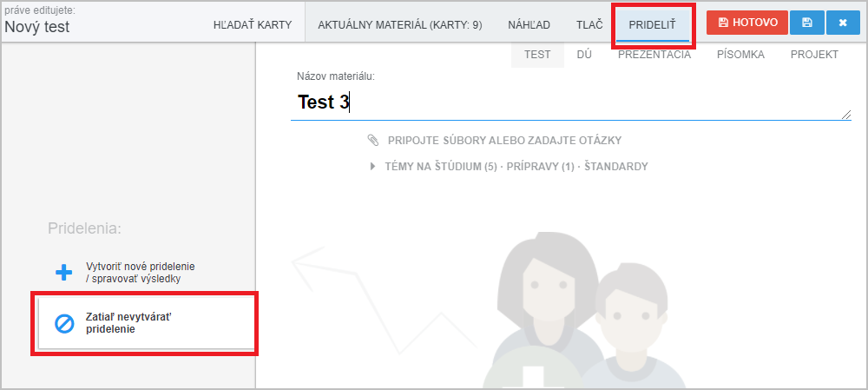Click the Pridelenia: heading
The width and height of the screenshot is (868, 390).
[85, 228]
